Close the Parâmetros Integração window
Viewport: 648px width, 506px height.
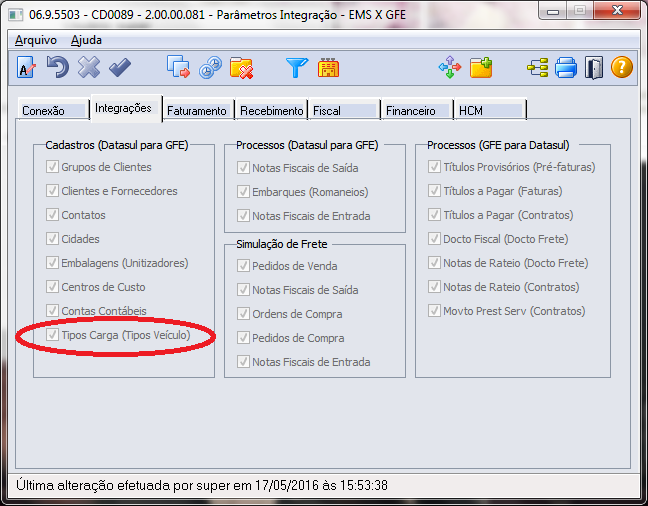coord(617,11)
